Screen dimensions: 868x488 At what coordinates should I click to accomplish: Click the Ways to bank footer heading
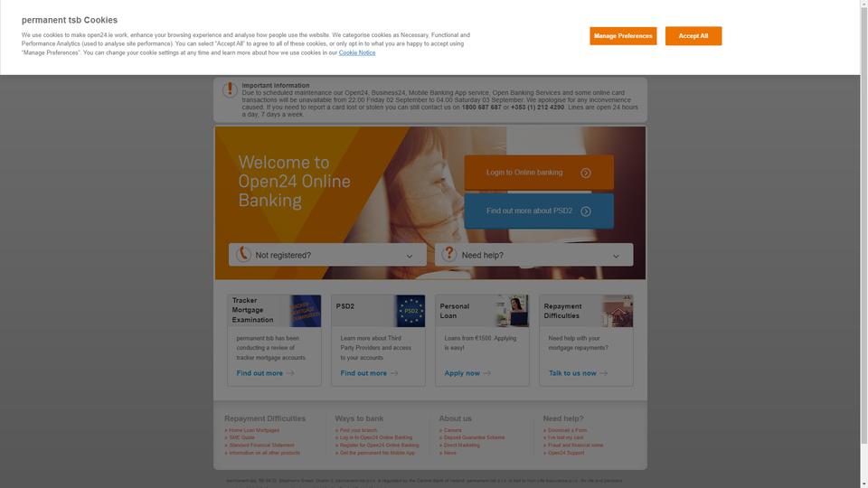359,418
